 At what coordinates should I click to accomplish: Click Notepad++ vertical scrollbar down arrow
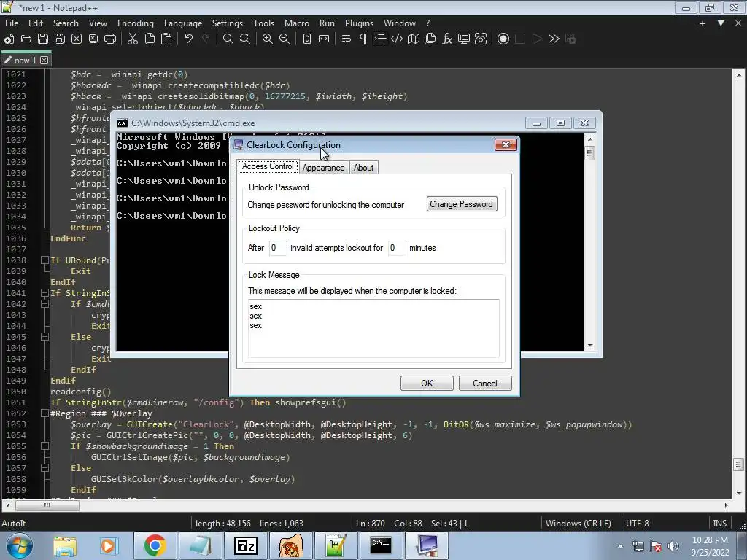point(738,493)
